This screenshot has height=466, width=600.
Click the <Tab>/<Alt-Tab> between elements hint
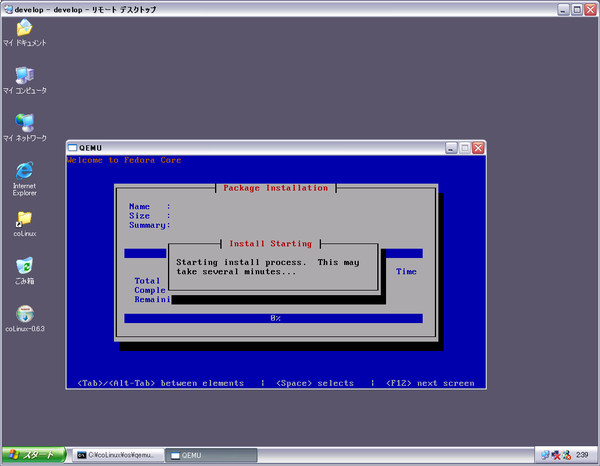(161, 383)
